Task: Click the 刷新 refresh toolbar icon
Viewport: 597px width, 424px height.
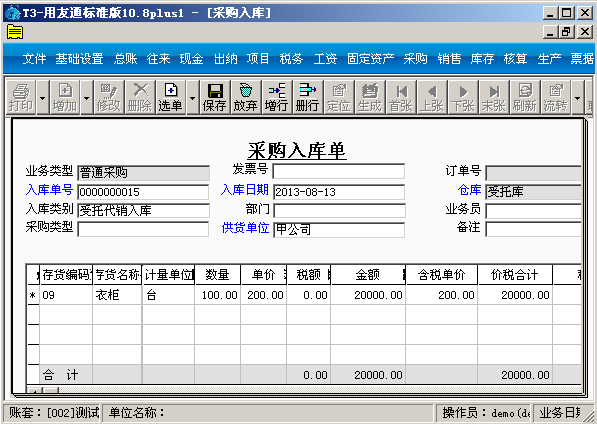Action: [x=525, y=97]
